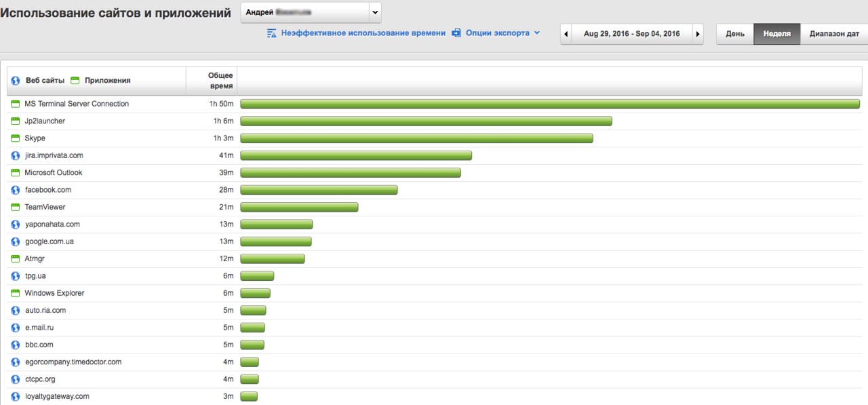Click the Приложения filter label
The width and height of the screenshot is (868, 405).
pyautogui.click(x=108, y=80)
